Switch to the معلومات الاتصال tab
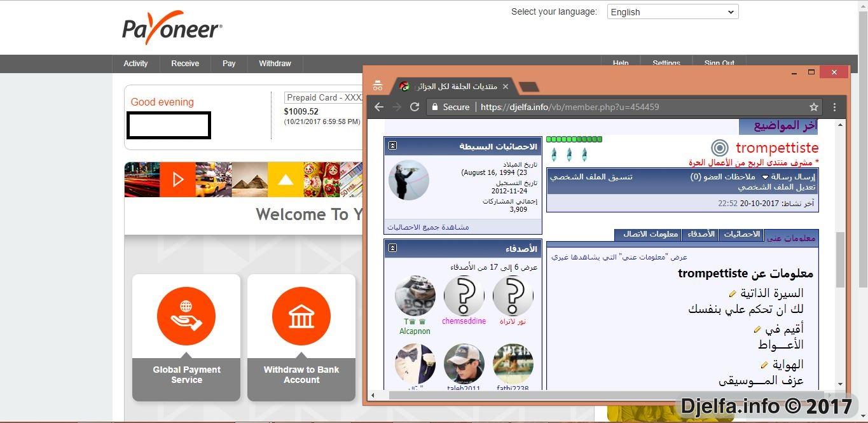 [648, 235]
